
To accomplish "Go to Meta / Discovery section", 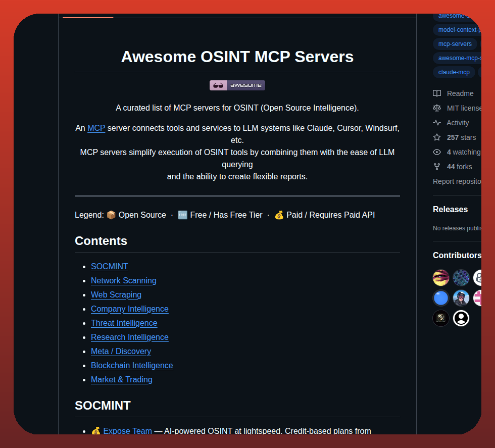I will point(121,352).
